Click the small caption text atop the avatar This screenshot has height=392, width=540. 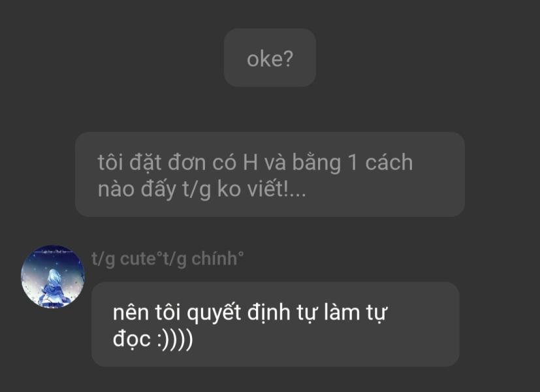coord(53,252)
